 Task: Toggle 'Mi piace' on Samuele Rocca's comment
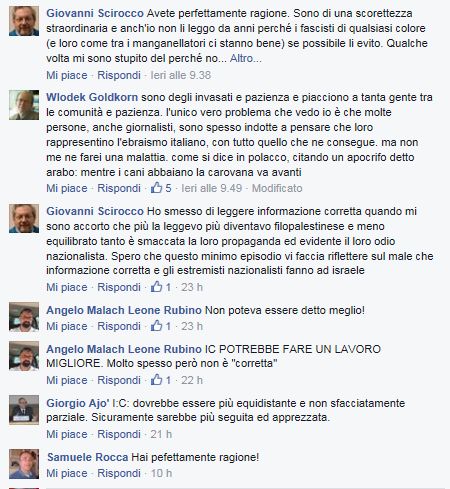tap(67, 473)
